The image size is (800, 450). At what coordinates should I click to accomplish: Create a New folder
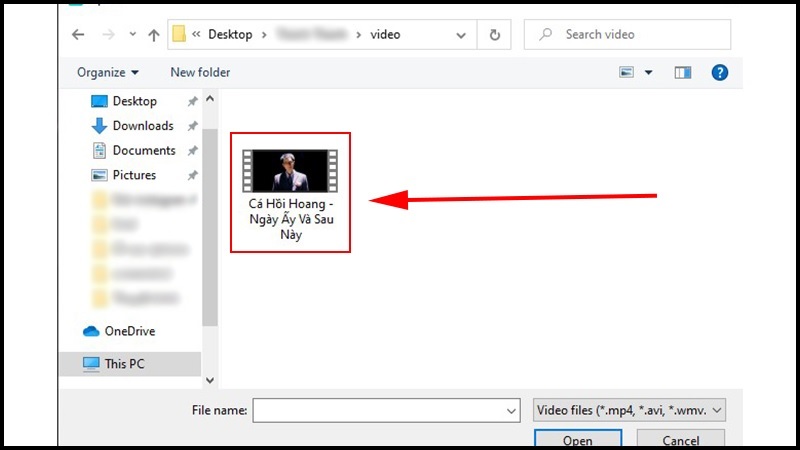(200, 72)
